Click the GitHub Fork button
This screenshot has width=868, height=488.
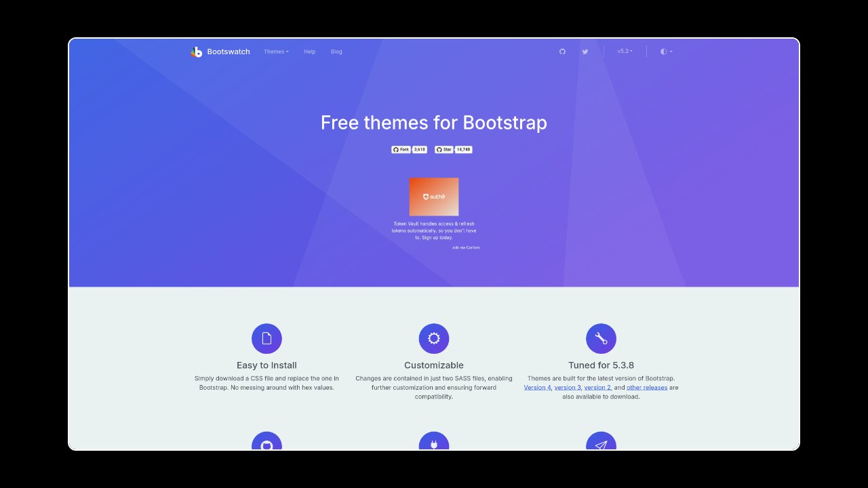point(401,149)
